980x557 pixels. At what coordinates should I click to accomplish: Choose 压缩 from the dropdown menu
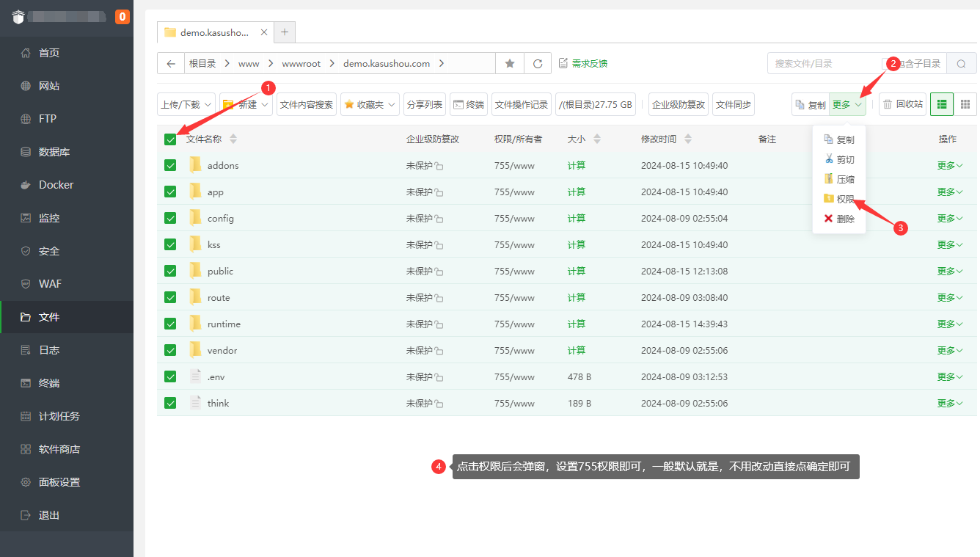[839, 179]
